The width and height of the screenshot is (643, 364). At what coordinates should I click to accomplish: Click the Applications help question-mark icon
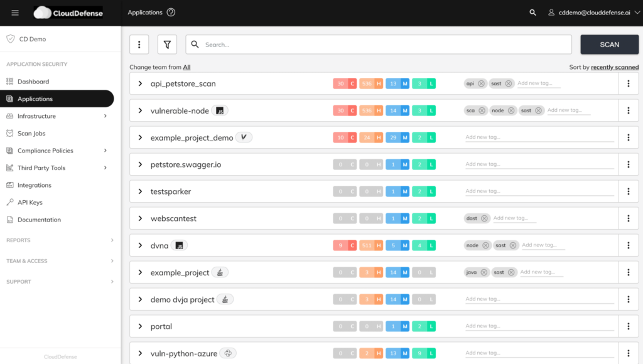(171, 13)
